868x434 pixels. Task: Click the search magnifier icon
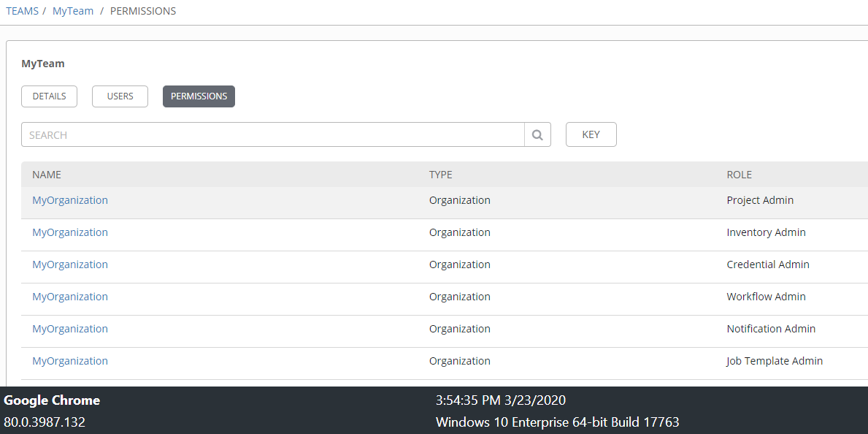(537, 134)
